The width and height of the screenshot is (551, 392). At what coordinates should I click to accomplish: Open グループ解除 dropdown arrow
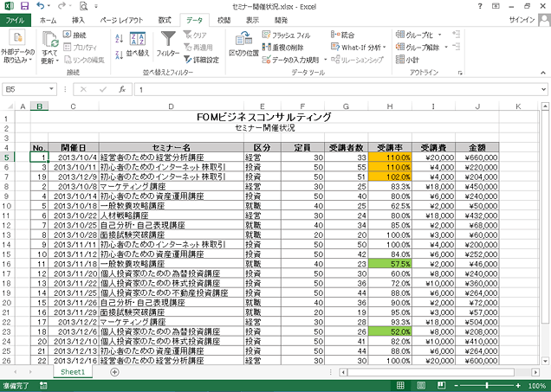click(x=446, y=47)
